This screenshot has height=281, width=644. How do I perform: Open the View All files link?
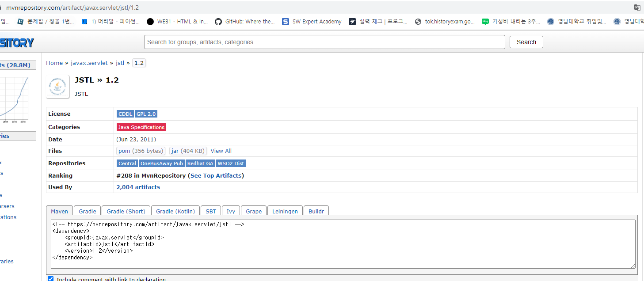(x=221, y=151)
